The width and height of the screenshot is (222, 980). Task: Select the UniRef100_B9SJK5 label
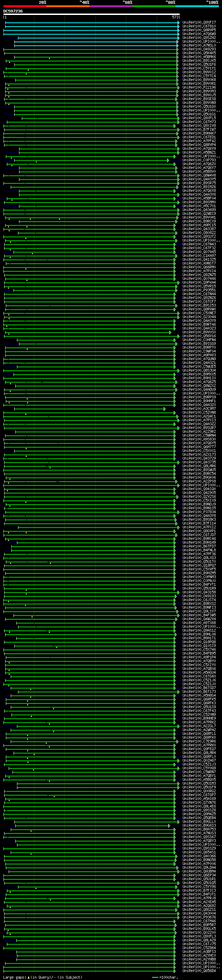click(199, 60)
